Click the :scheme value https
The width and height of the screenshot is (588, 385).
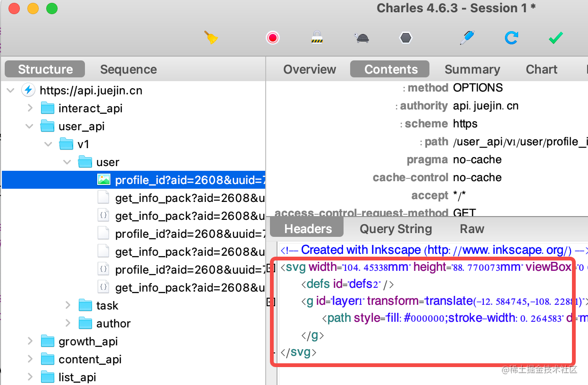(465, 124)
